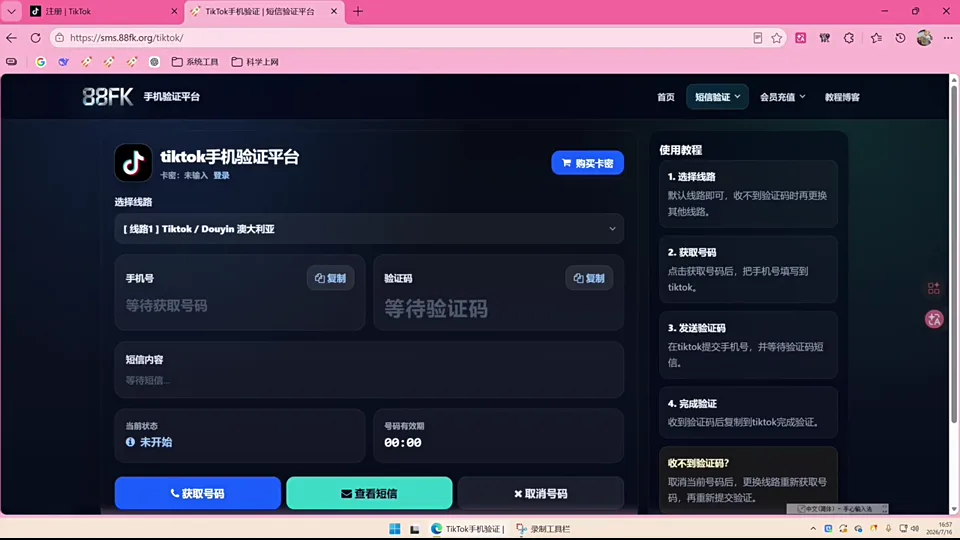Screen dimensions: 960x540
Task: Open Edge TikTok手机验证 taskbar item
Action: (x=468, y=529)
